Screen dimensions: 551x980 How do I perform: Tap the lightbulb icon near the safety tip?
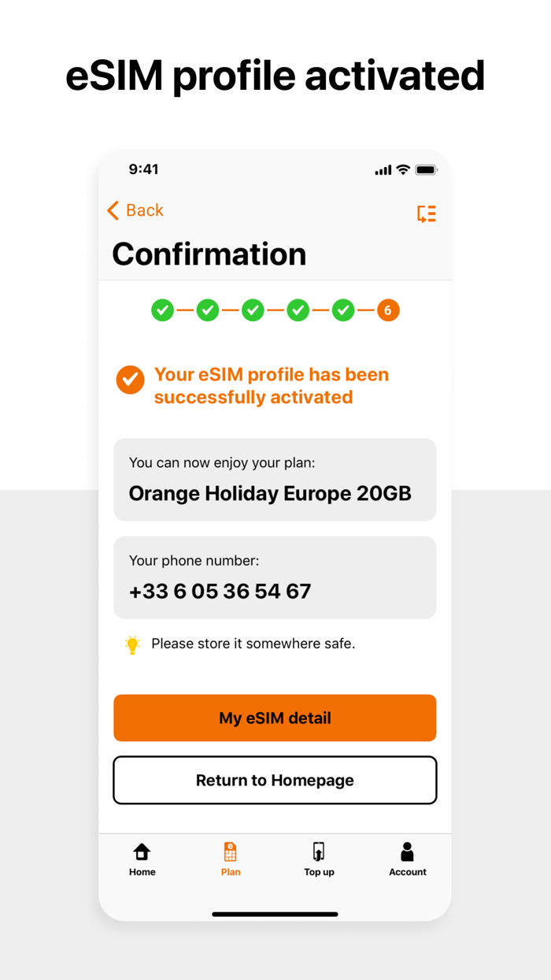[131, 644]
